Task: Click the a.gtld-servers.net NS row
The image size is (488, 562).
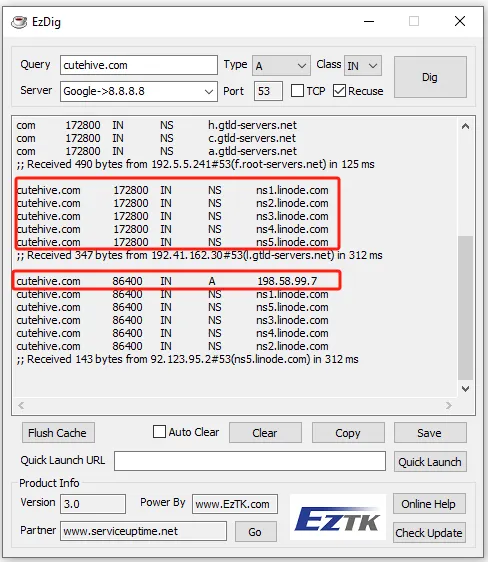Action: (157, 151)
